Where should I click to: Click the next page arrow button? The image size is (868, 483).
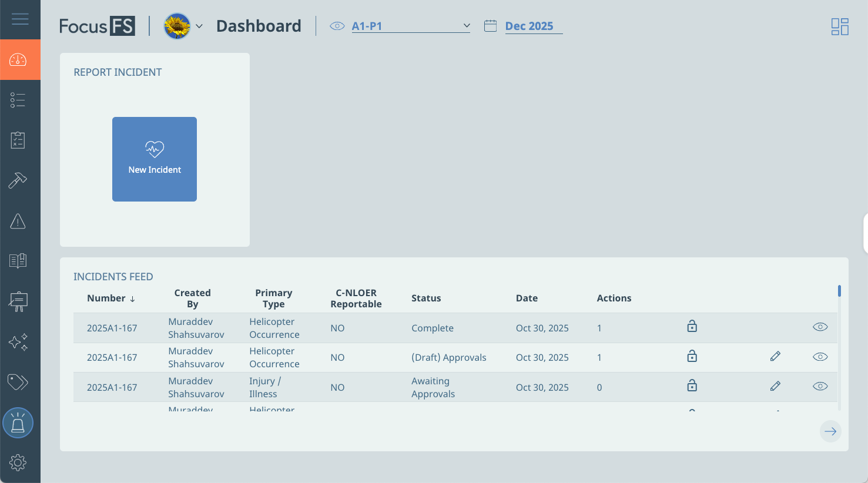pos(830,431)
